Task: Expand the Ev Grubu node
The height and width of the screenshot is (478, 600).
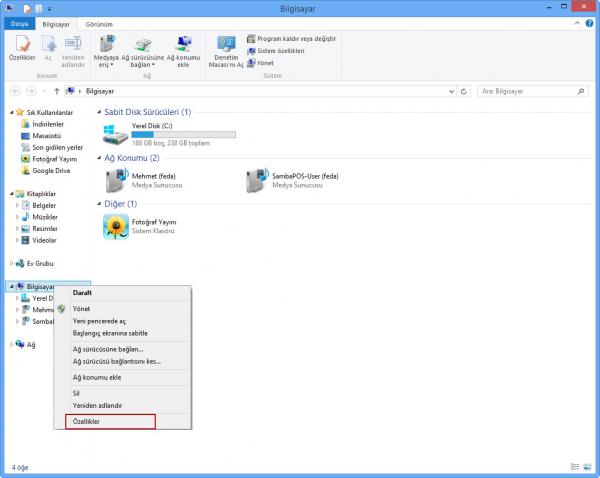Action: click(x=11, y=263)
